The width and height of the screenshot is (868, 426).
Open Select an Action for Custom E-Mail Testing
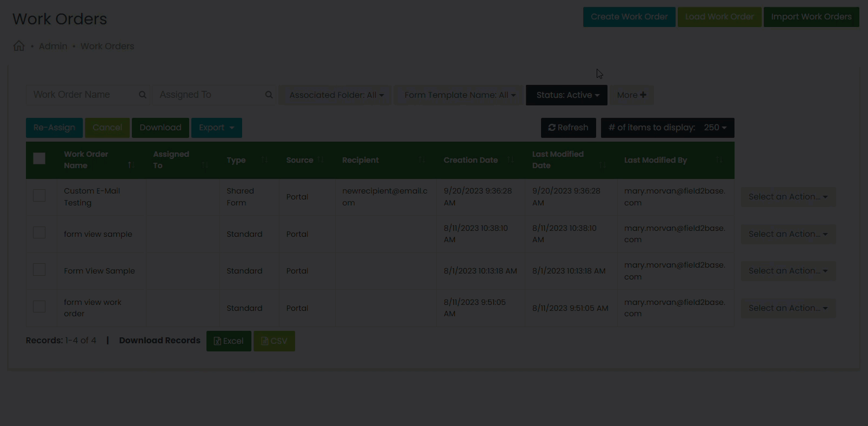(x=787, y=197)
